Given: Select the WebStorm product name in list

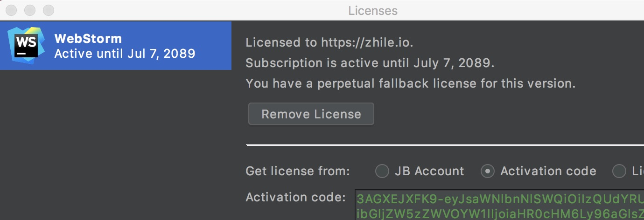Looking at the screenshot, I should (88, 38).
